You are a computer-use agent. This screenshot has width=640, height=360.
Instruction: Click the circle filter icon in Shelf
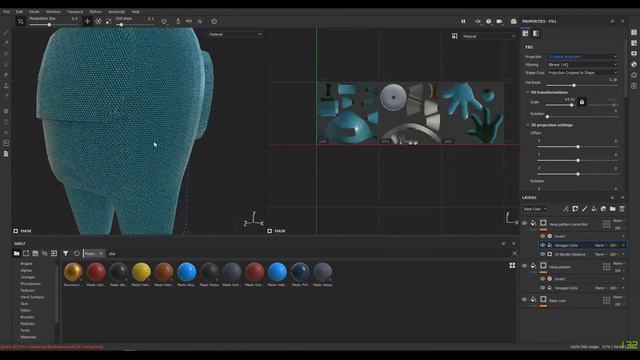click(76, 253)
